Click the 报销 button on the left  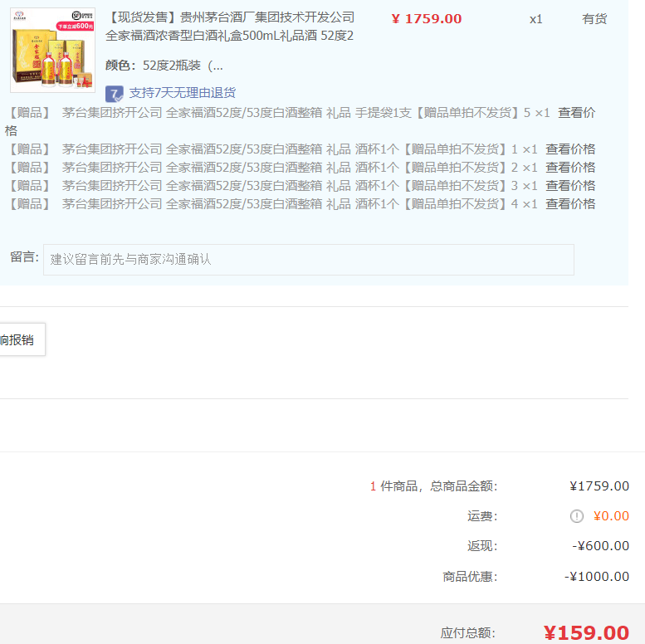(22, 339)
